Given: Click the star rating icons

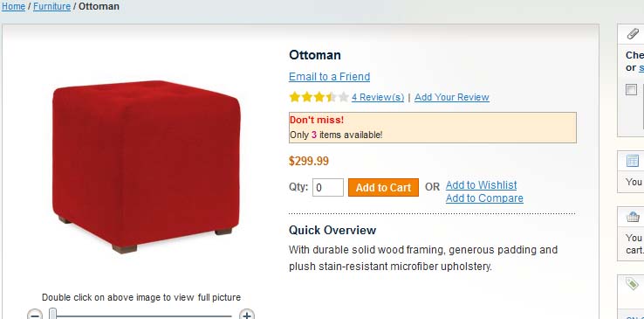Looking at the screenshot, I should point(319,97).
